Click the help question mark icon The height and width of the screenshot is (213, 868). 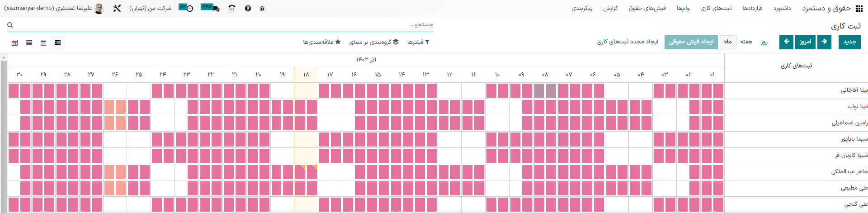click(248, 9)
